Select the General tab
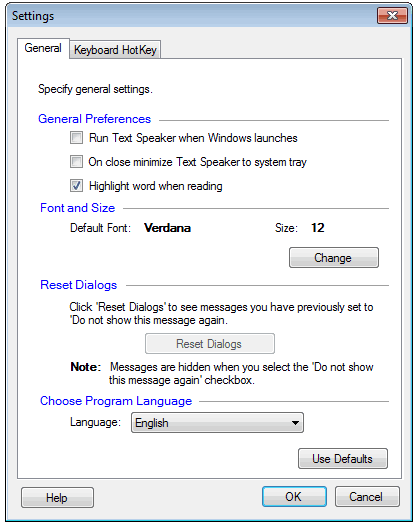This screenshot has height=526, width=416. pos(43,48)
